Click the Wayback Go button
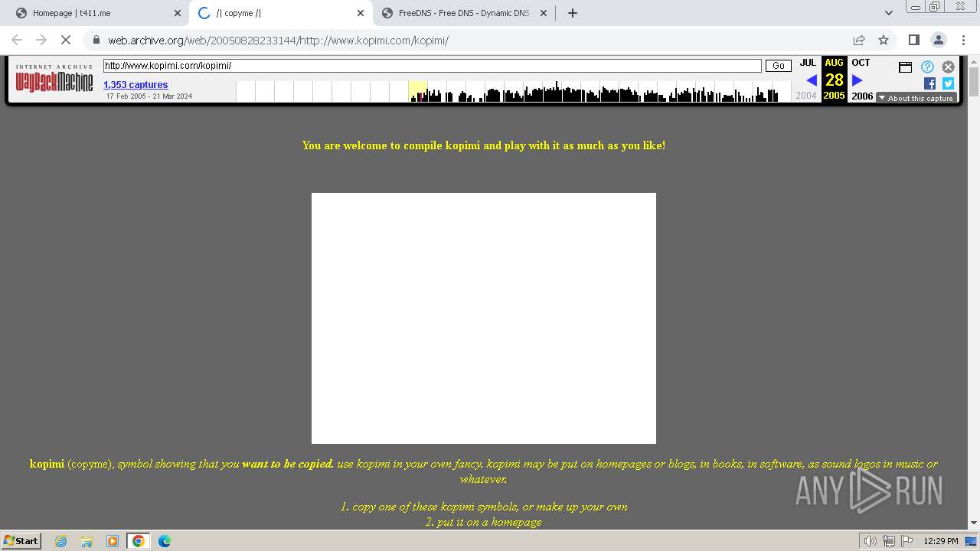Image resolution: width=980 pixels, height=551 pixels. click(779, 66)
